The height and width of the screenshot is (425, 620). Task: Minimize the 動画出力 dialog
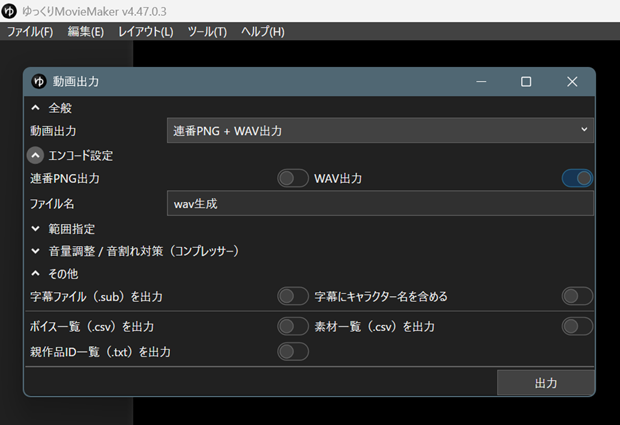[480, 82]
